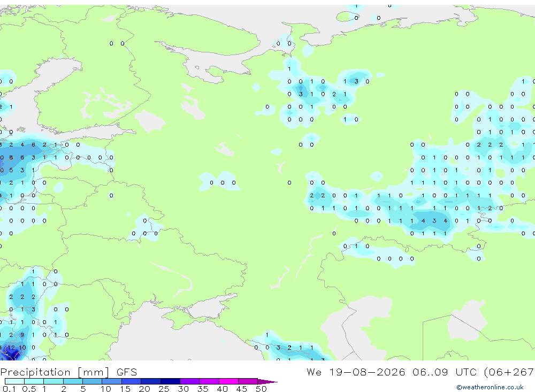
Task: Click the legend label '15'
Action: point(125,389)
